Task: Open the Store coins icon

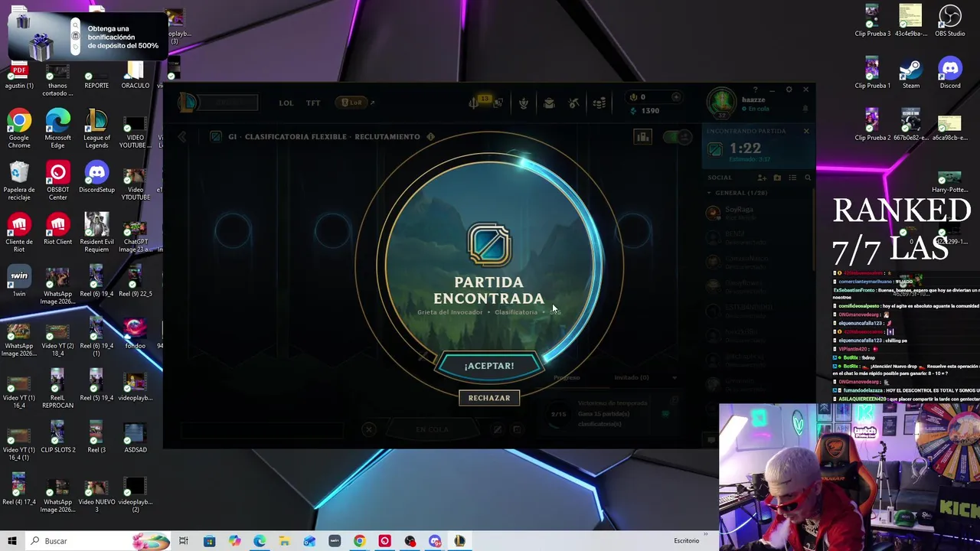Action: 599,103
